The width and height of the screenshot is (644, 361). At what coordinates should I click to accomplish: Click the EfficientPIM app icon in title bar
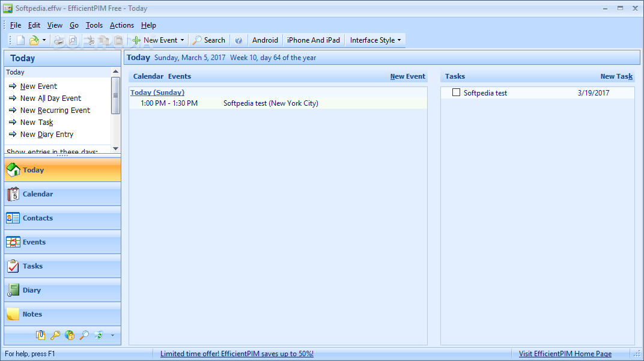point(7,8)
